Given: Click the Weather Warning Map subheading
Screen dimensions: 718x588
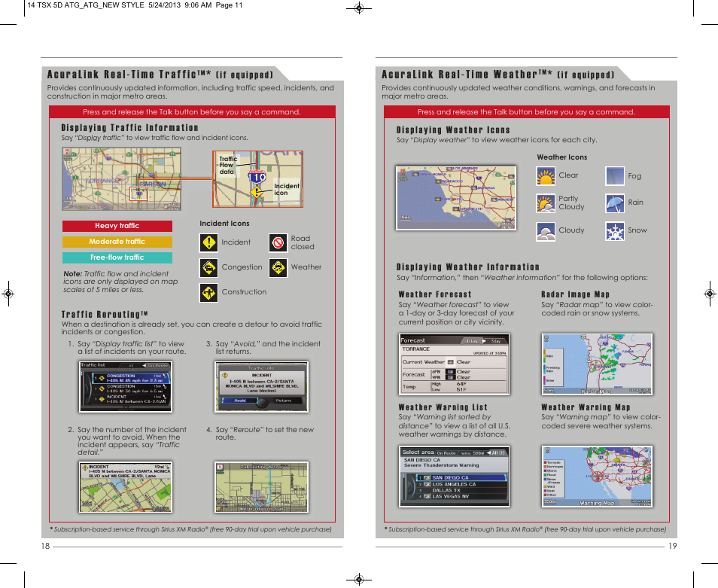Looking at the screenshot, I should pos(586,407).
